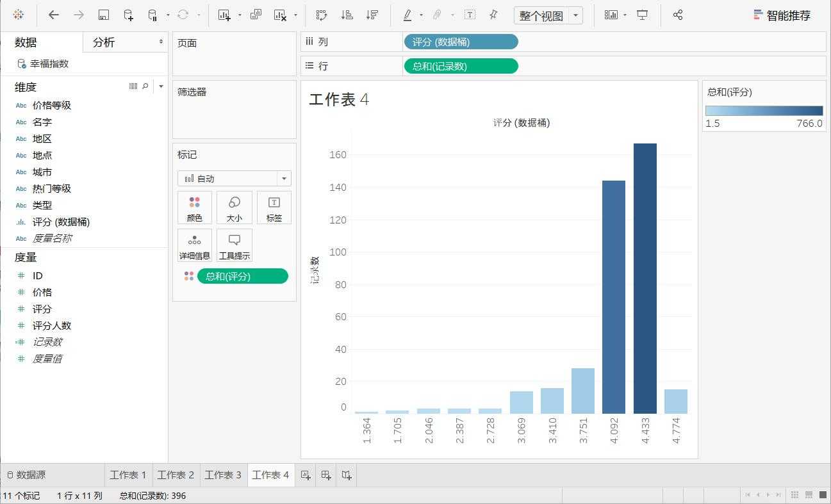Viewport: 831px width, 504px height.
Task: Add a new data source
Action: (x=128, y=15)
